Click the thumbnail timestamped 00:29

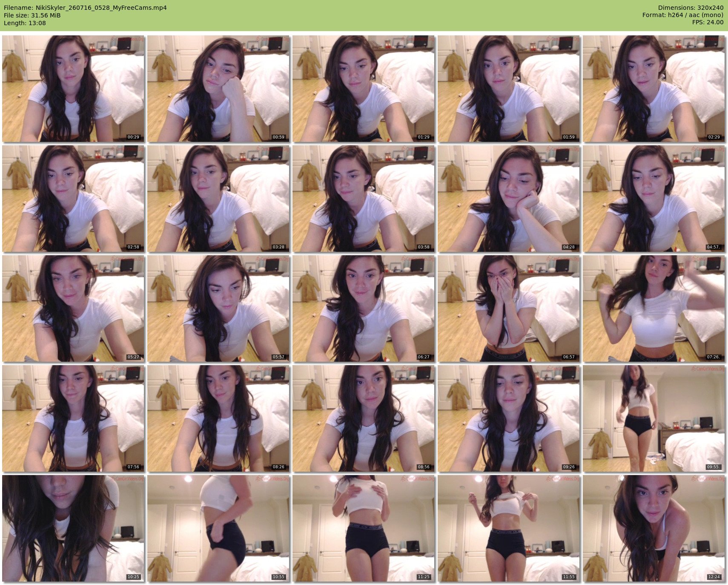click(x=73, y=89)
